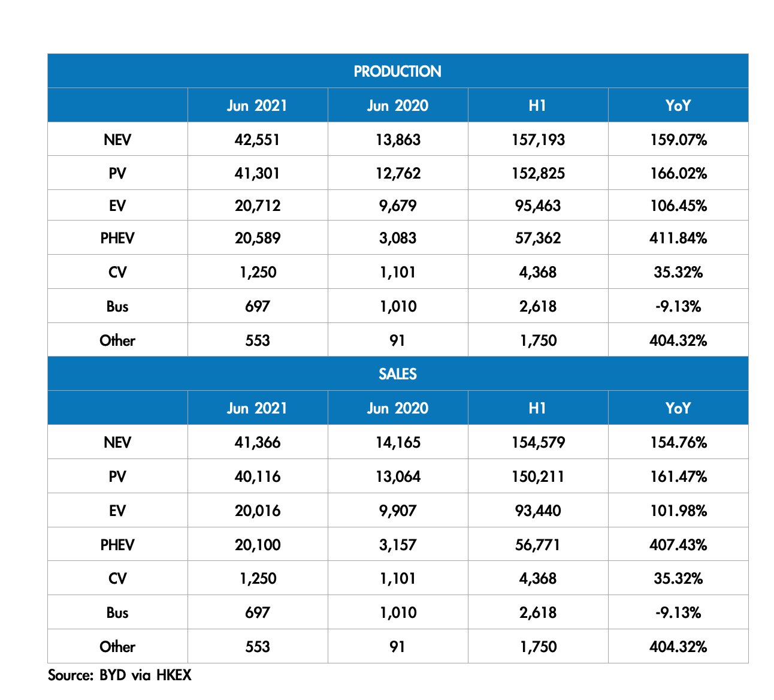Click the Source: BYD via HKEX text

(120, 675)
